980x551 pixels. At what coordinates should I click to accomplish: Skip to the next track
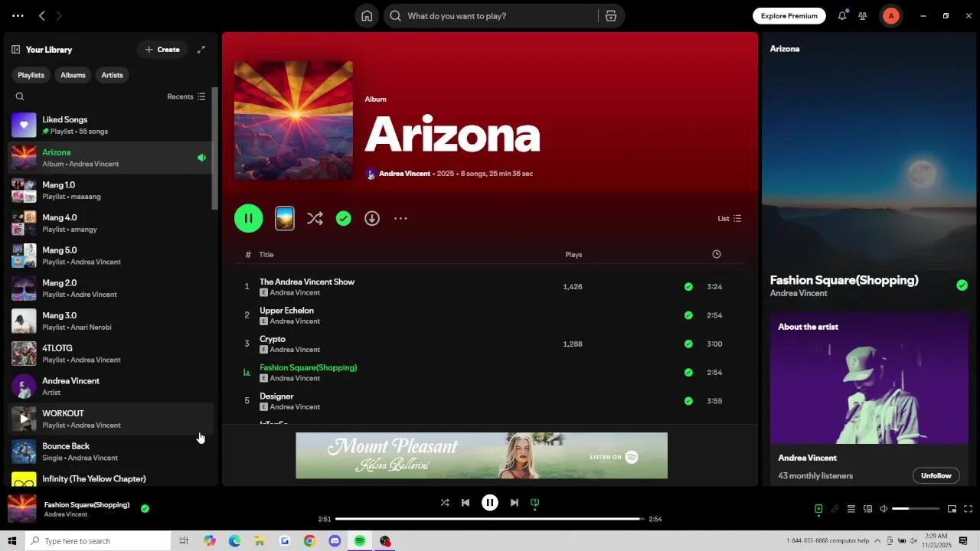coord(514,503)
